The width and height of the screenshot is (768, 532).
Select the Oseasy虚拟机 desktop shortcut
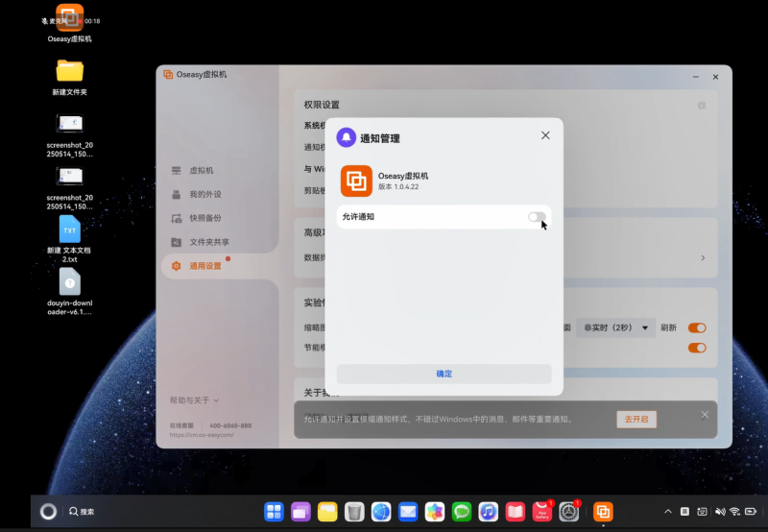tap(69, 23)
